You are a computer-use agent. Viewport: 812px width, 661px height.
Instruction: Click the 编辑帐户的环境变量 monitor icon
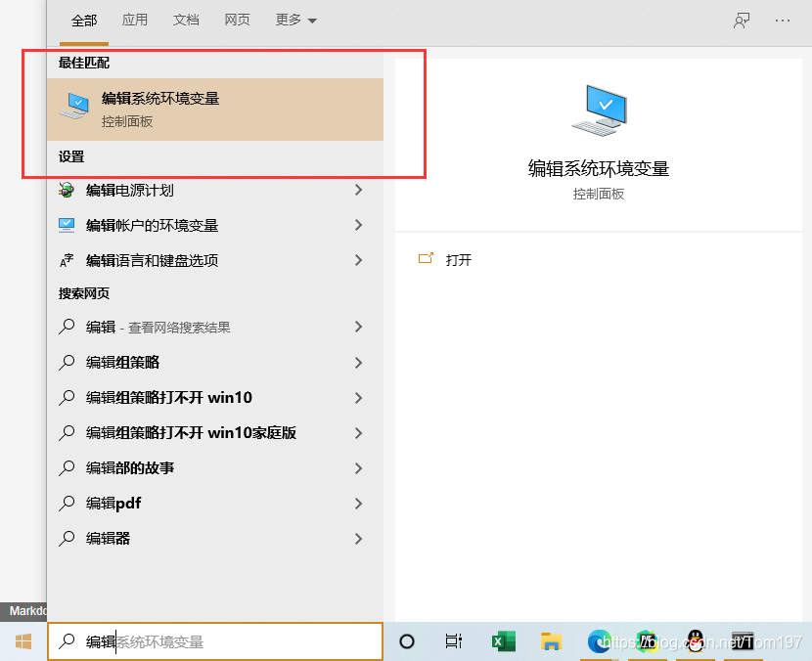coord(67,225)
